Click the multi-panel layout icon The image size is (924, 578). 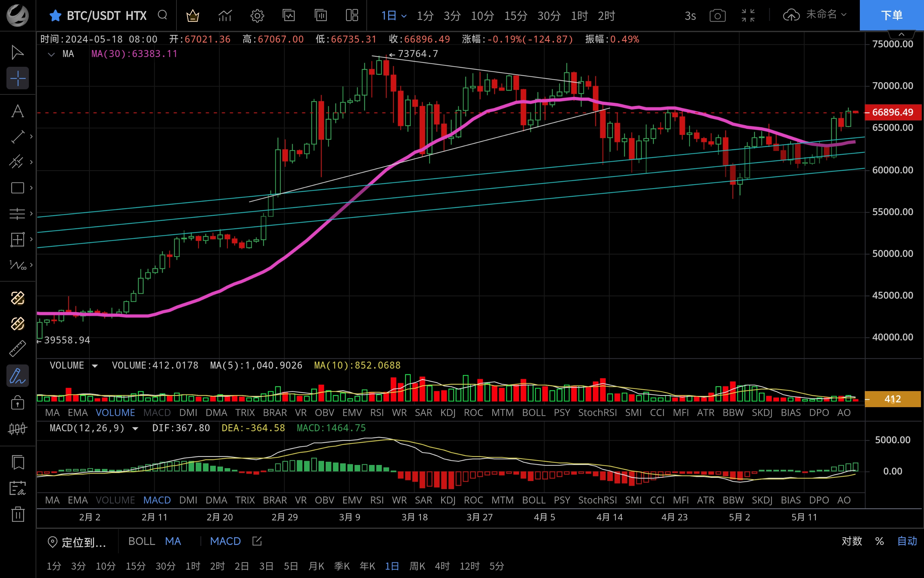point(352,15)
